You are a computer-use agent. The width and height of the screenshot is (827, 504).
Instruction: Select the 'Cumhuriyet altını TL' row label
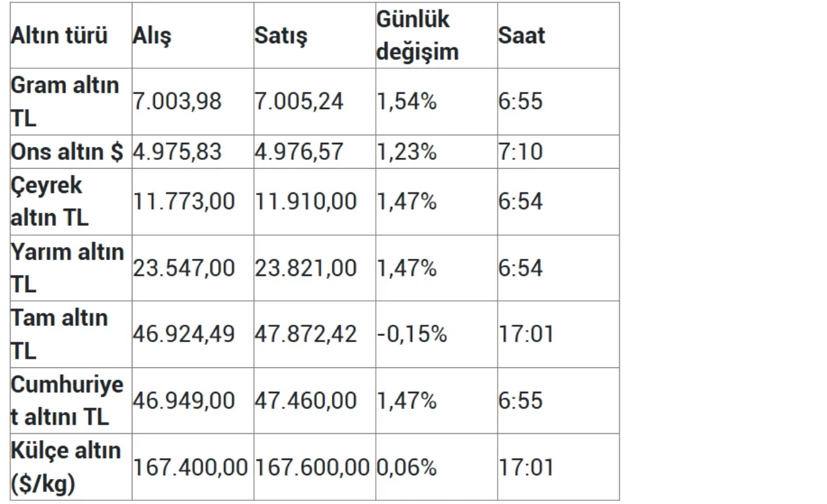tap(67, 401)
